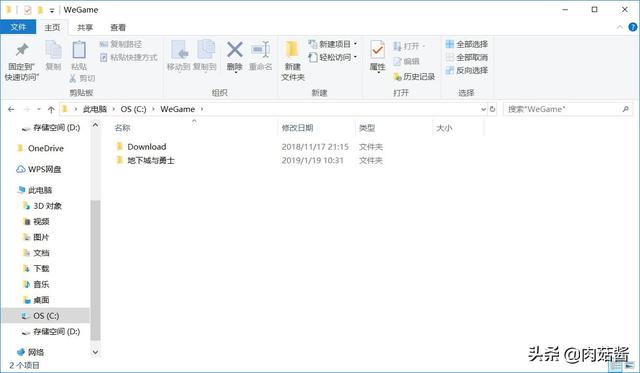Click Select none (全部取消)
640x373 pixels.
coord(467,57)
